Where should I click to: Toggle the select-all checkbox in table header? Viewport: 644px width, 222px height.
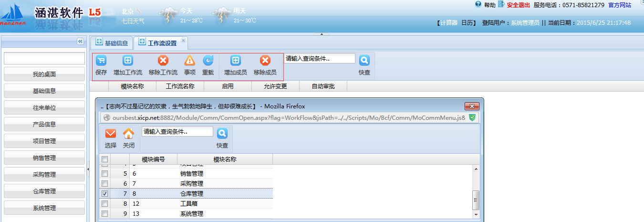[x=105, y=159]
